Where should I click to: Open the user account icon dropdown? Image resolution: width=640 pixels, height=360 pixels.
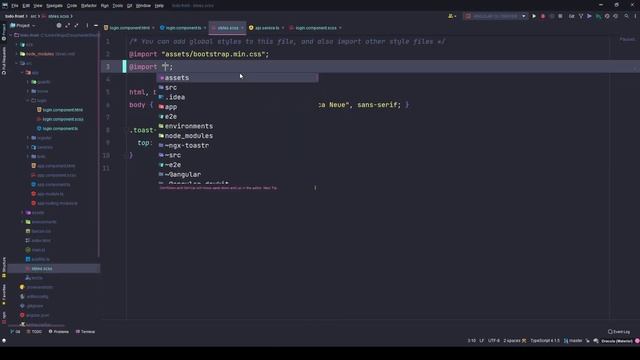click(452, 16)
